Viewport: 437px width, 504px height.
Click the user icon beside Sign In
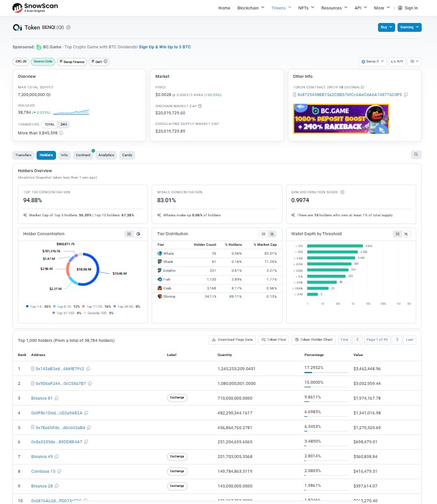(400, 8)
